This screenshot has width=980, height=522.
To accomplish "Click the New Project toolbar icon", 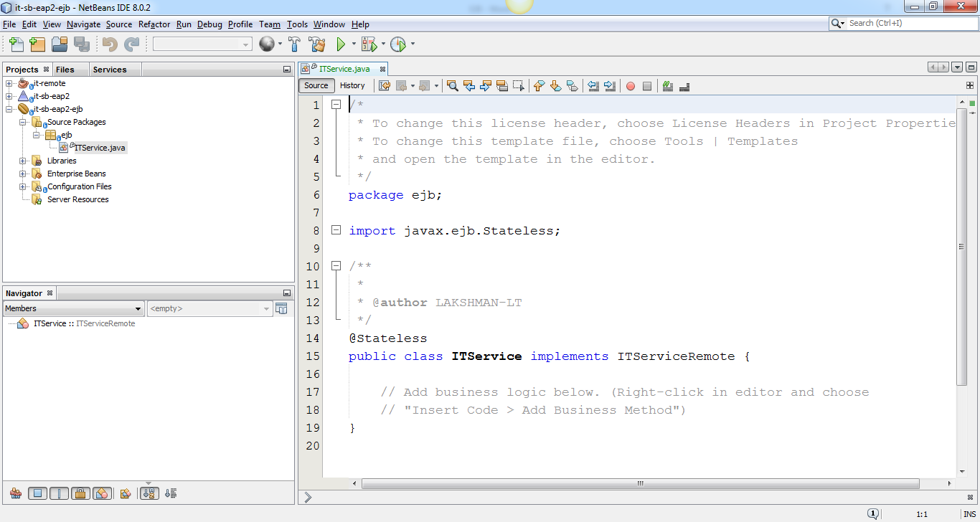I will pyautogui.click(x=37, y=44).
